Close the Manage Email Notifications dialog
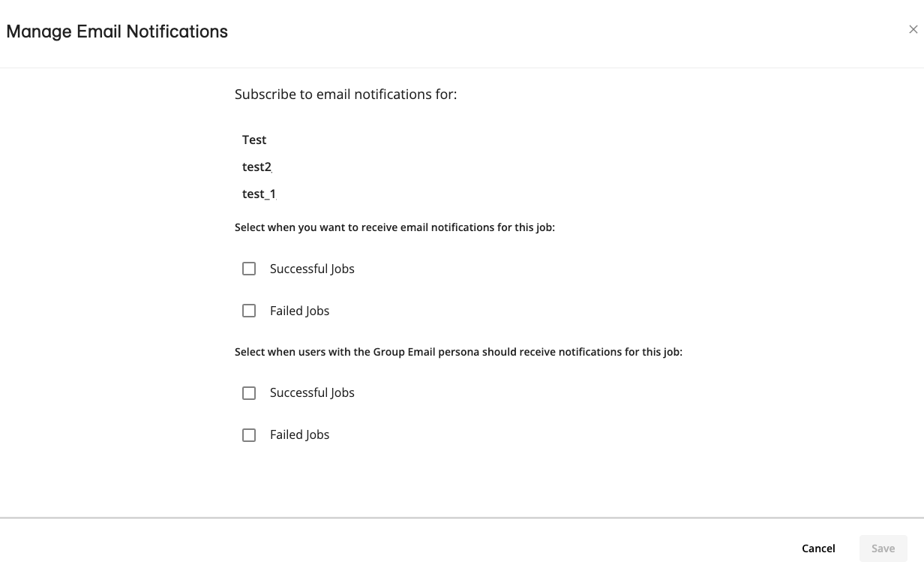 (x=913, y=29)
